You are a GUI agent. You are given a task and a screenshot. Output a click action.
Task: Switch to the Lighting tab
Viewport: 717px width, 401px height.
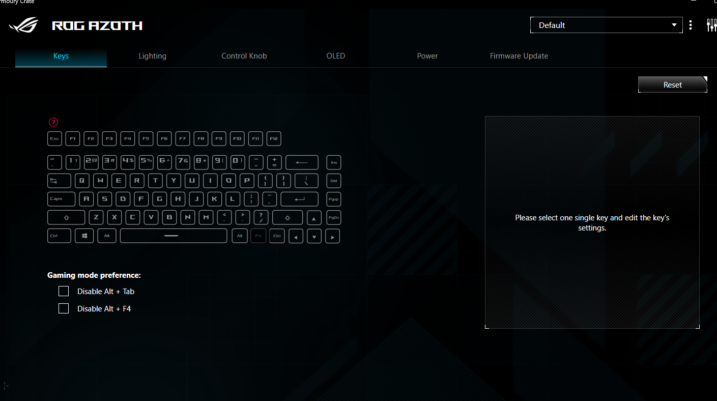click(152, 56)
